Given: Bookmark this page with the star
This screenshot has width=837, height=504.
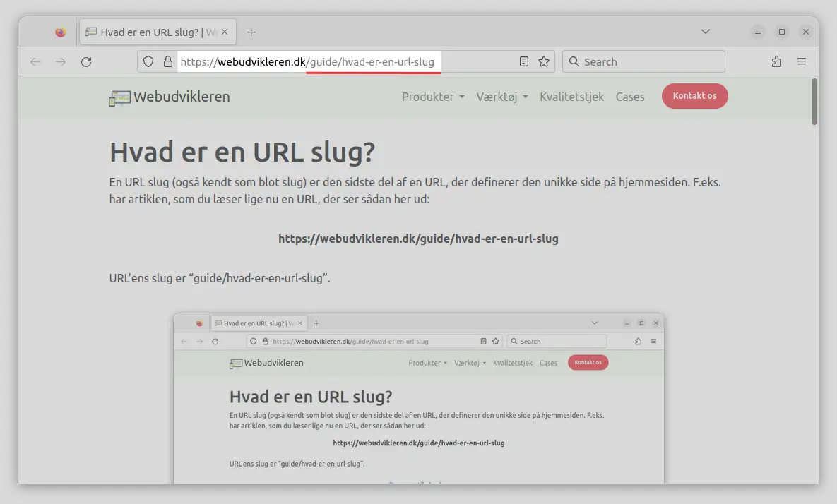Looking at the screenshot, I should (544, 61).
